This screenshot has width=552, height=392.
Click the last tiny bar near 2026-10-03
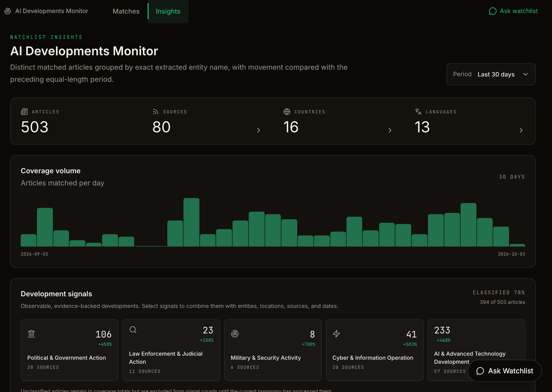click(517, 245)
